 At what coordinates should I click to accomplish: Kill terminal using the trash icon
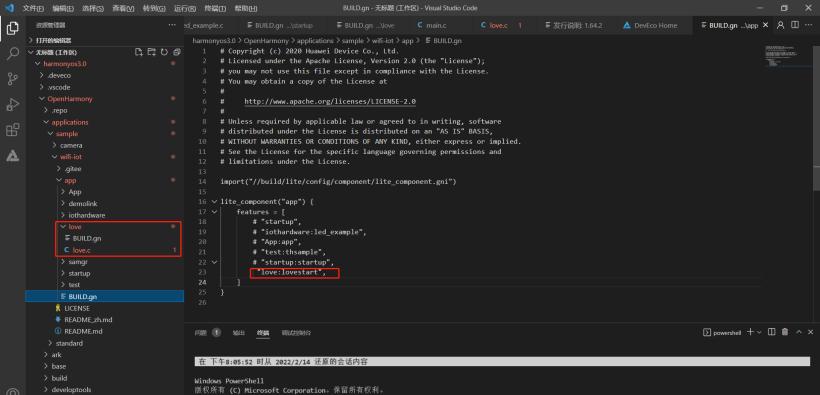pyautogui.click(x=784, y=332)
